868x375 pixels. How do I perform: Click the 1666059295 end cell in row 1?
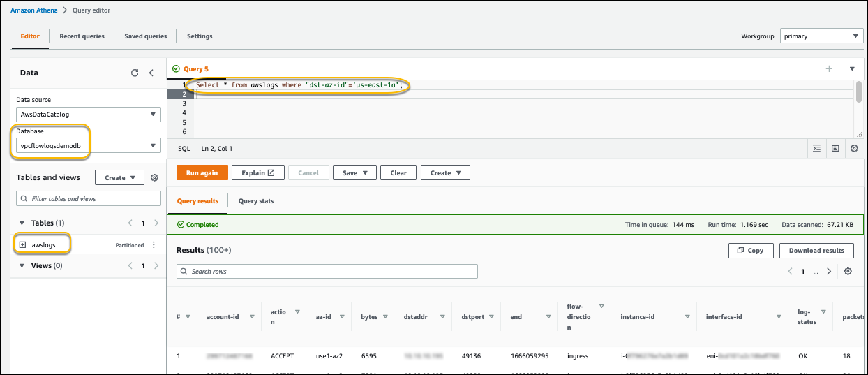coord(529,356)
